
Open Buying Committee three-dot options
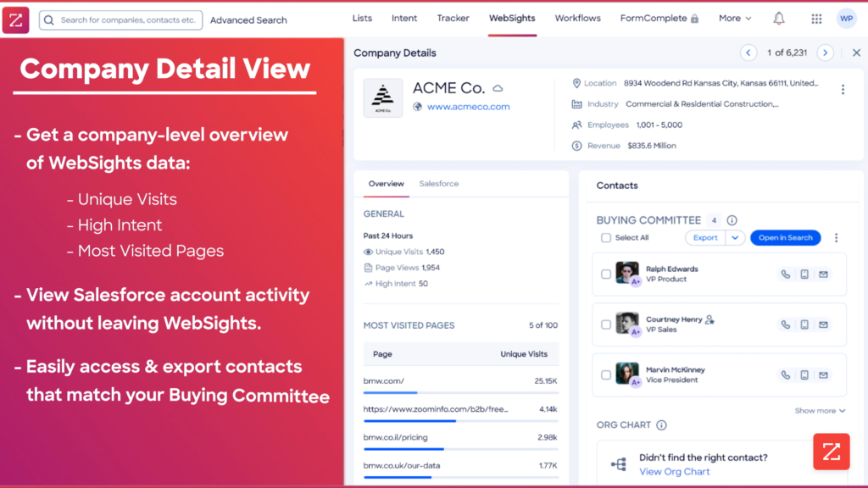(x=837, y=237)
